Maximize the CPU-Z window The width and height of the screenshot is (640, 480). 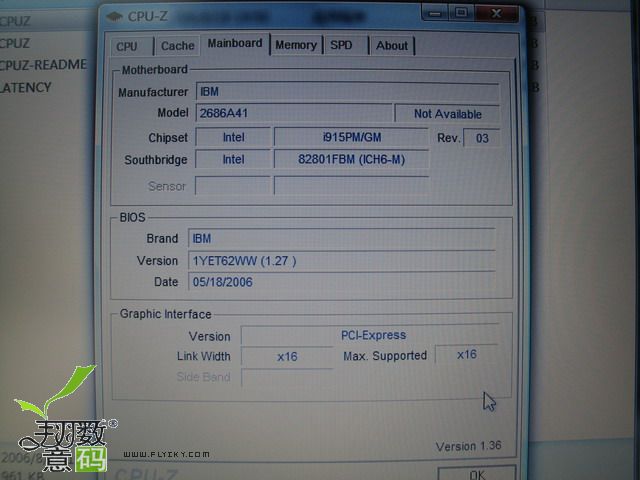coord(461,13)
